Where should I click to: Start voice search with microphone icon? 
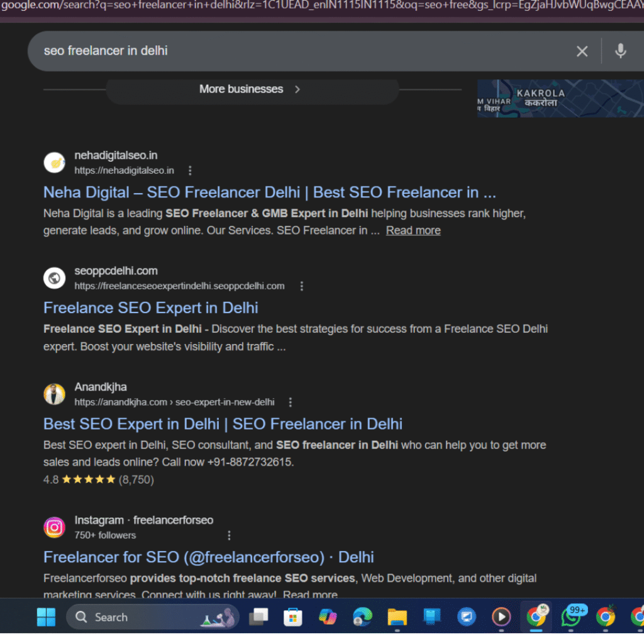point(620,51)
